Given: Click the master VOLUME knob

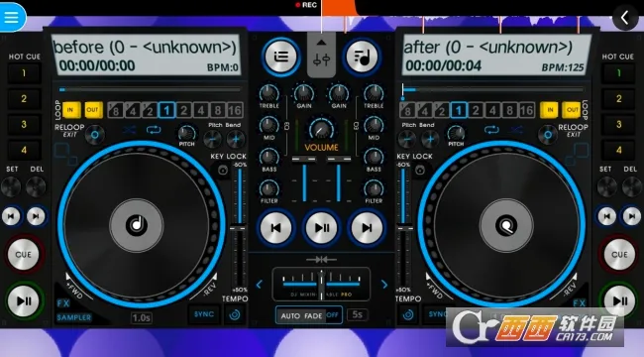Looking at the screenshot, I should click(x=321, y=130).
